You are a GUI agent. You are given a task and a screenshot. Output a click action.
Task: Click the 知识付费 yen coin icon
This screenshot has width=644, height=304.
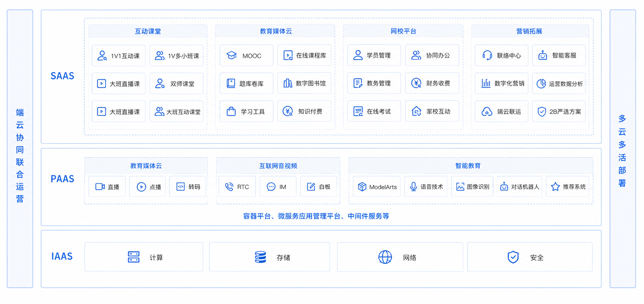coord(288,111)
